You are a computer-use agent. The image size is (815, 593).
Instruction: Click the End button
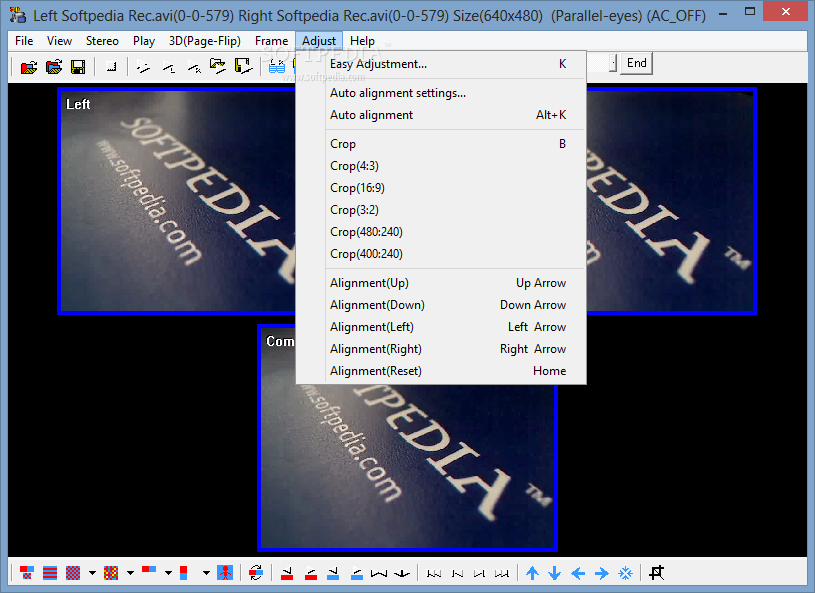click(637, 63)
